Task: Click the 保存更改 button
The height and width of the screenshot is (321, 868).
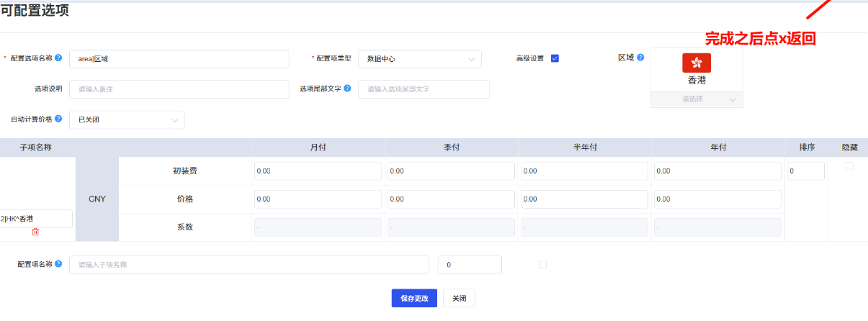Action: pyautogui.click(x=414, y=298)
